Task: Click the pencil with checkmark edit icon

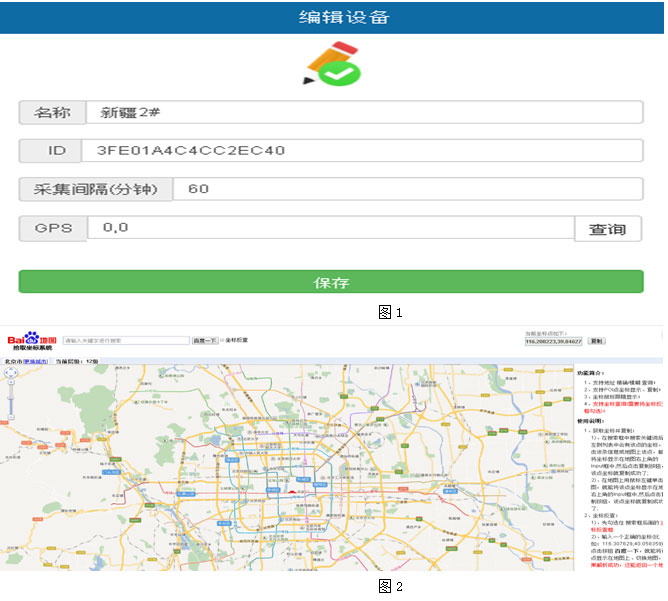Action: click(332, 64)
